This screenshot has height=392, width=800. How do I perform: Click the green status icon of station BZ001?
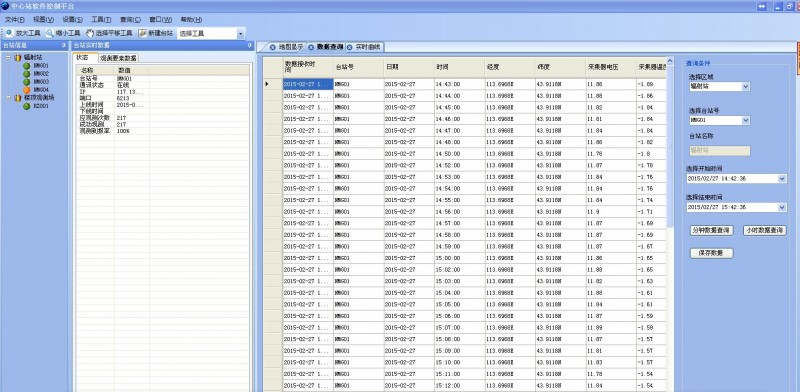(27, 106)
